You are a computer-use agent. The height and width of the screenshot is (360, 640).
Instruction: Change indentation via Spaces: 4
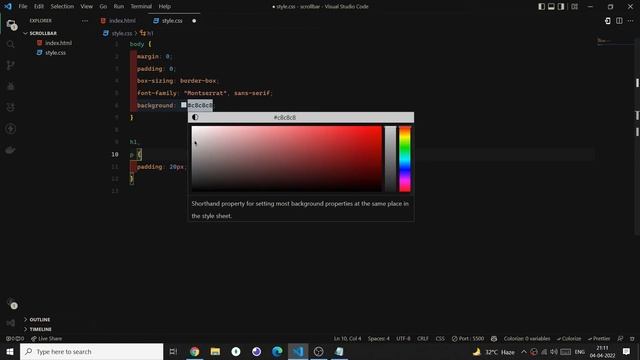click(378, 339)
